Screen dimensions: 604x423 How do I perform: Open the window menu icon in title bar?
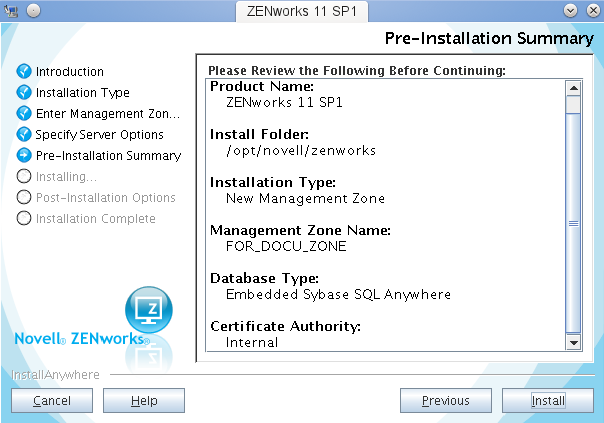(x=11, y=10)
